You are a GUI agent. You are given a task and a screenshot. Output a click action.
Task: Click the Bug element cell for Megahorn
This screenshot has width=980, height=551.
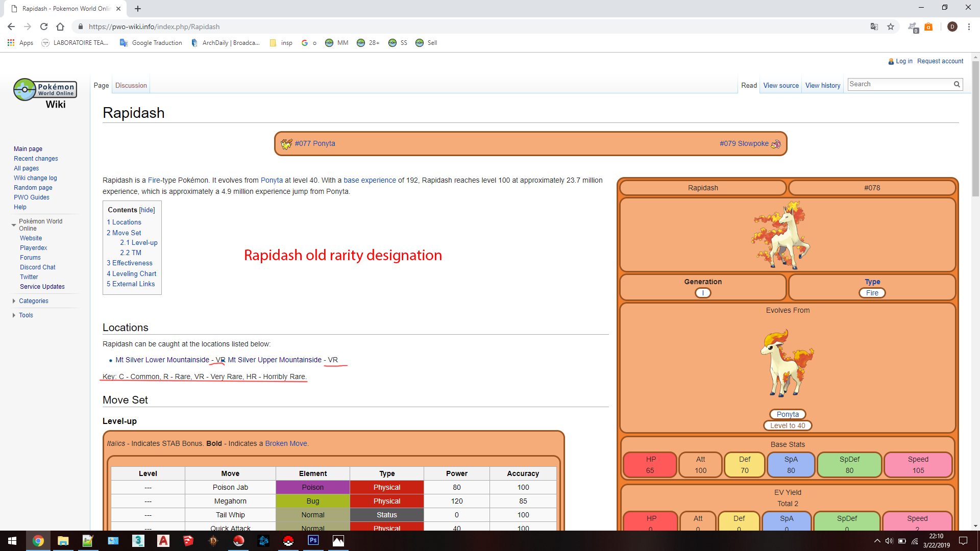click(313, 501)
